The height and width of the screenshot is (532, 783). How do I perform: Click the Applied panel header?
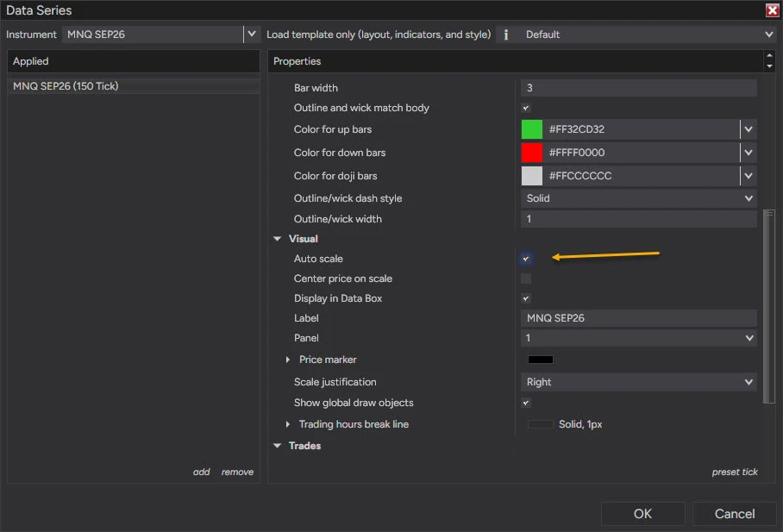click(134, 61)
